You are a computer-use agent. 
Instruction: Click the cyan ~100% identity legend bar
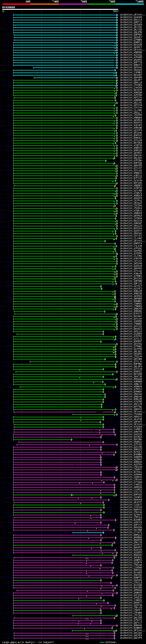coord(130,4)
